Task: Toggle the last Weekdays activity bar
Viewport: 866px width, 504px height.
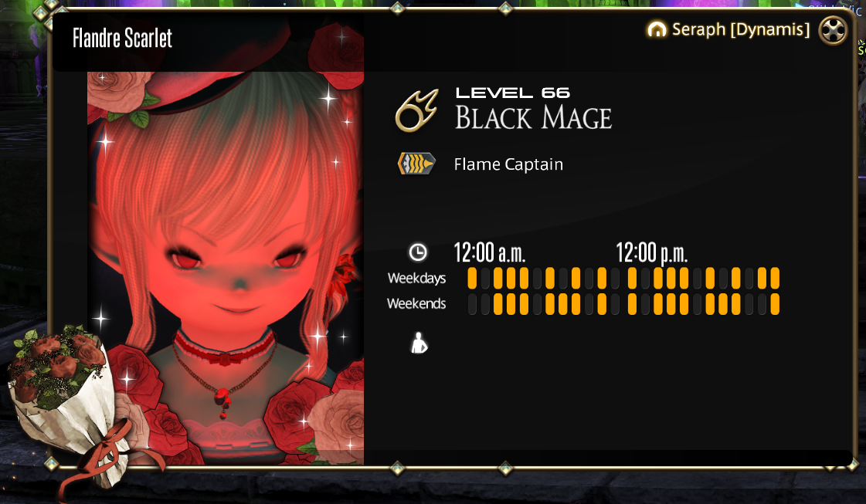Action: pos(775,278)
